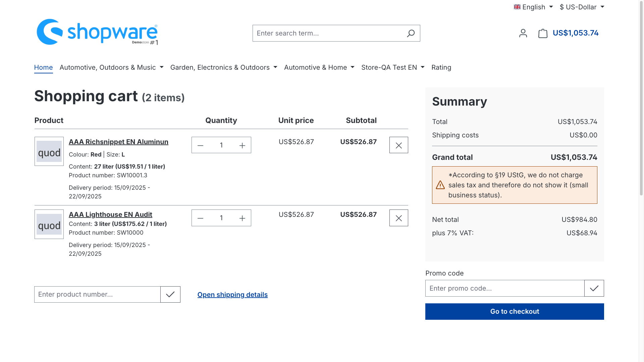Open the user account icon
Image resolution: width=644 pixels, height=362 pixels.
[x=523, y=33]
